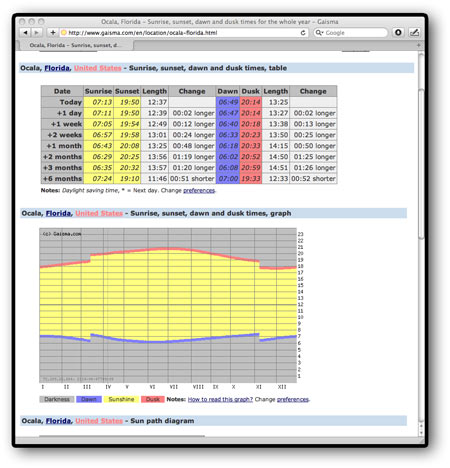Click '00:51 shorter' change cell
This screenshot has height=468, width=450.
192,179
